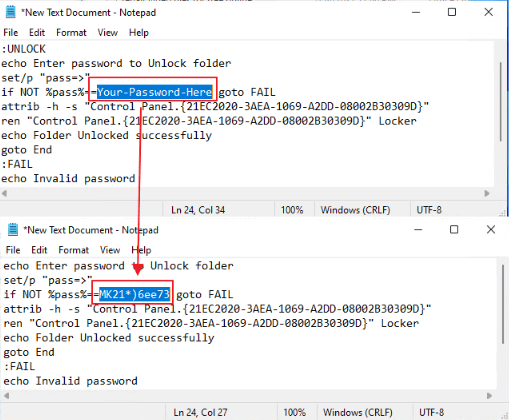Screen dimensions: 509x420
Task: Click right scroll arrow in top window
Action: point(487,193)
